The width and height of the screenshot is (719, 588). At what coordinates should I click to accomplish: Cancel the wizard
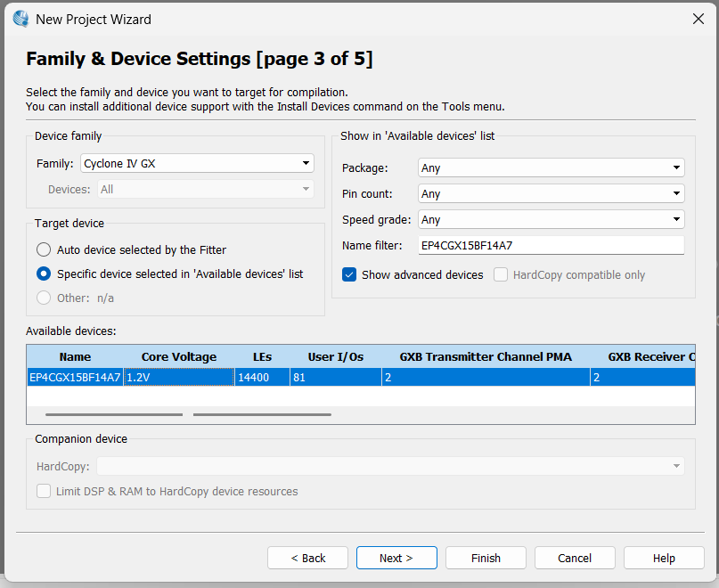click(575, 558)
